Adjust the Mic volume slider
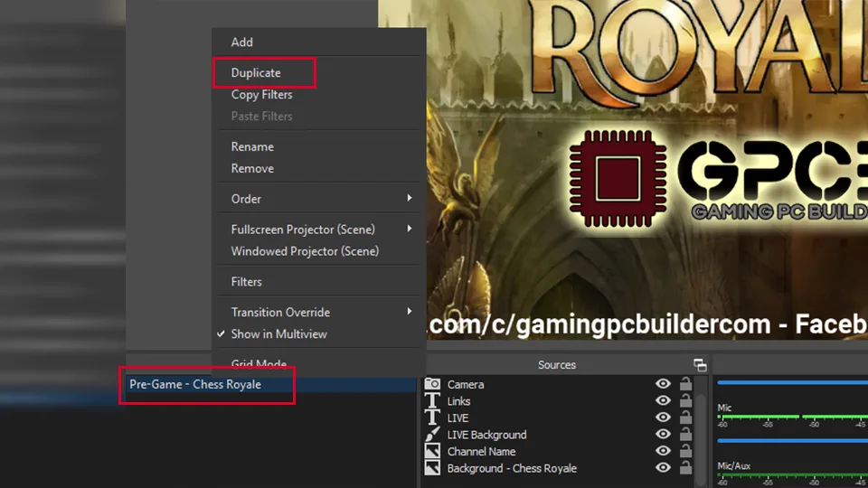This screenshot has width=868, height=488. (x=793, y=441)
